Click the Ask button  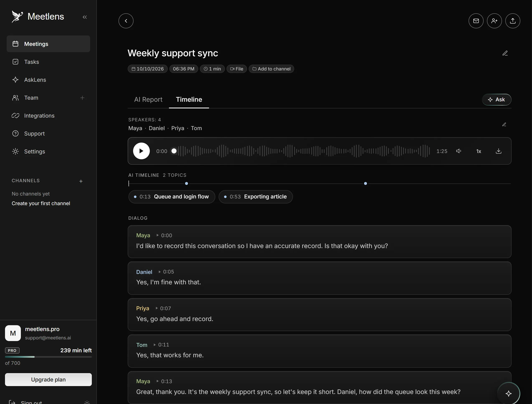[x=496, y=100]
